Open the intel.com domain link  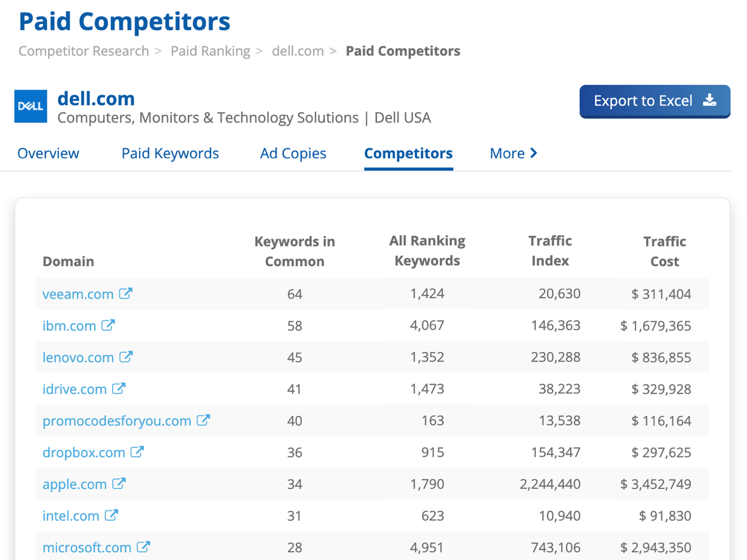click(71, 516)
